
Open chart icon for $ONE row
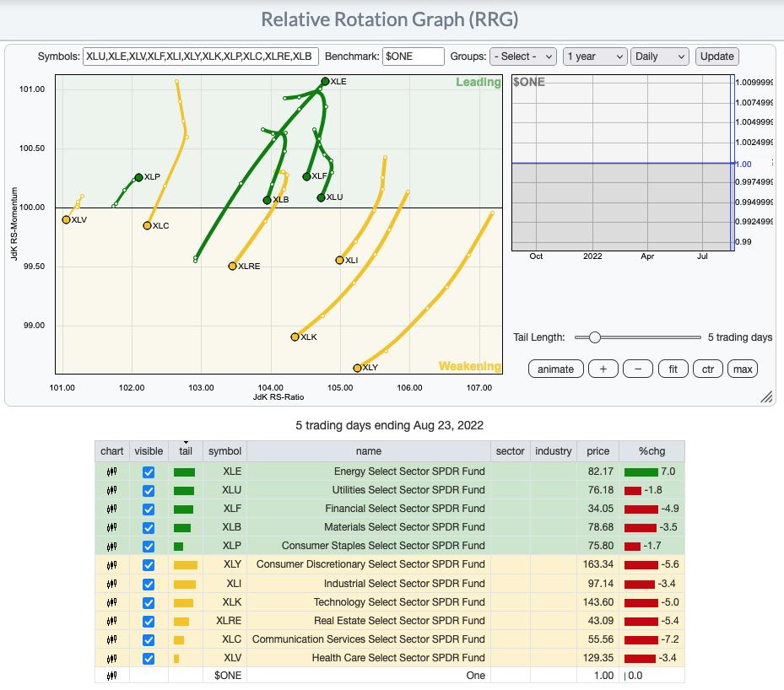click(112, 676)
